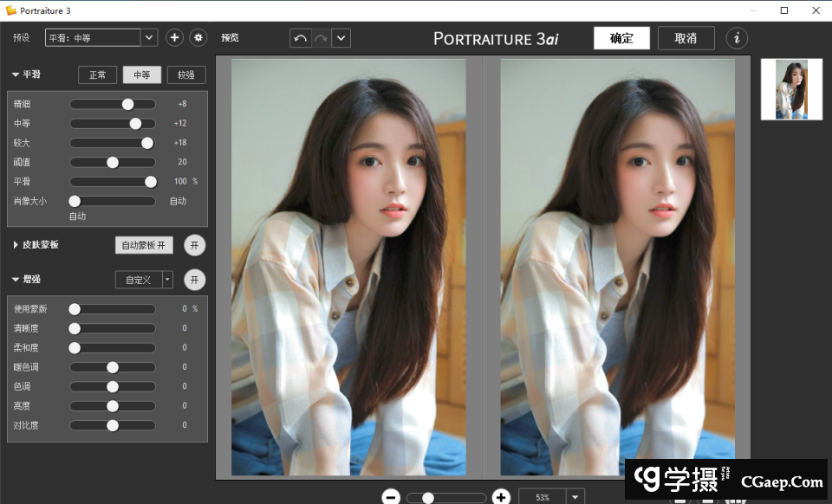Expand the 皮肤蒙板 section
The width and height of the screenshot is (832, 504).
point(16,245)
